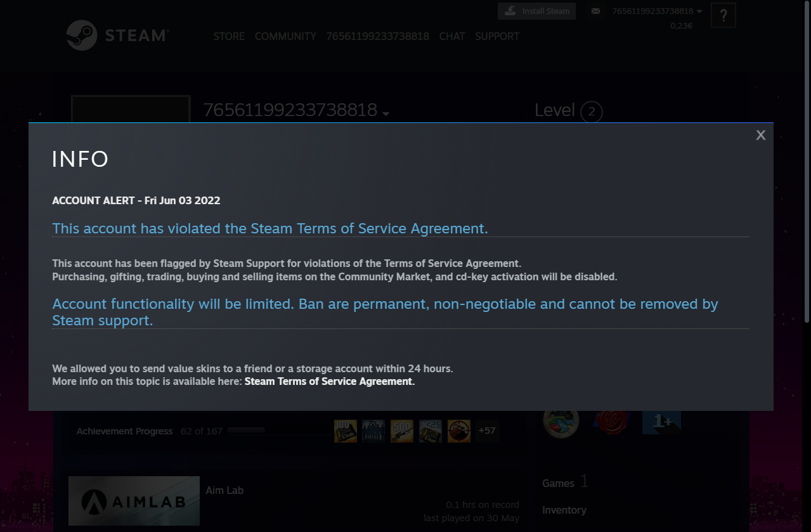Open the envelope notifications icon
Image resolution: width=811 pixels, height=532 pixels.
click(595, 11)
